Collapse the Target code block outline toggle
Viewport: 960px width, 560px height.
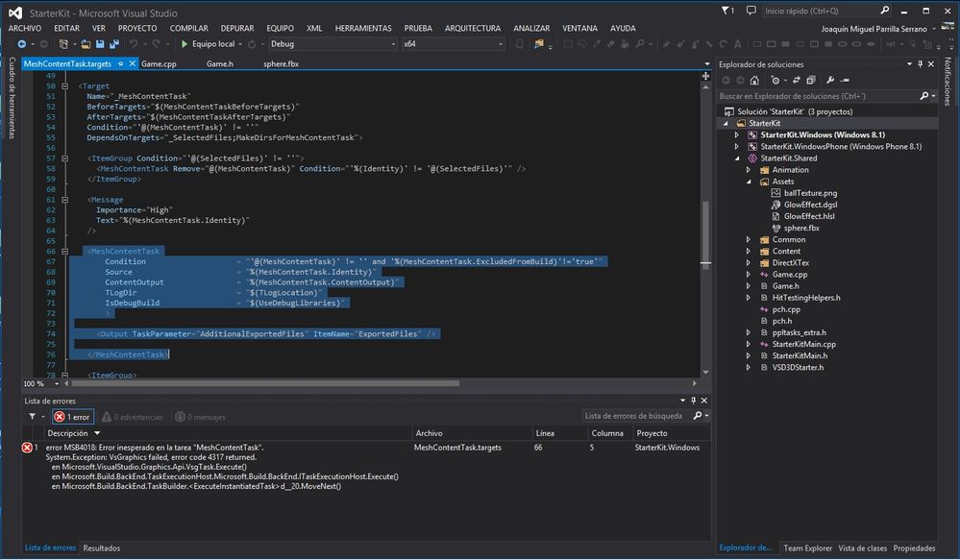point(64,86)
